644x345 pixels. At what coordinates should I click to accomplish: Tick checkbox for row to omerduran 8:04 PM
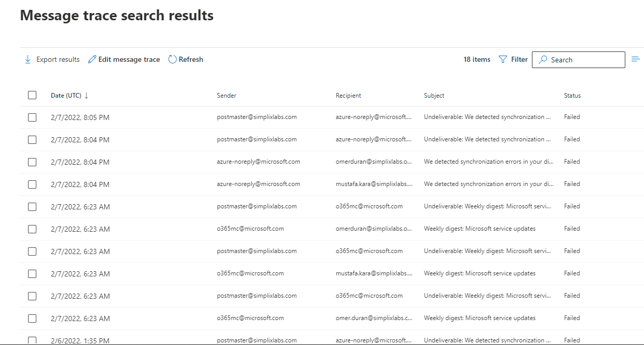(x=32, y=162)
